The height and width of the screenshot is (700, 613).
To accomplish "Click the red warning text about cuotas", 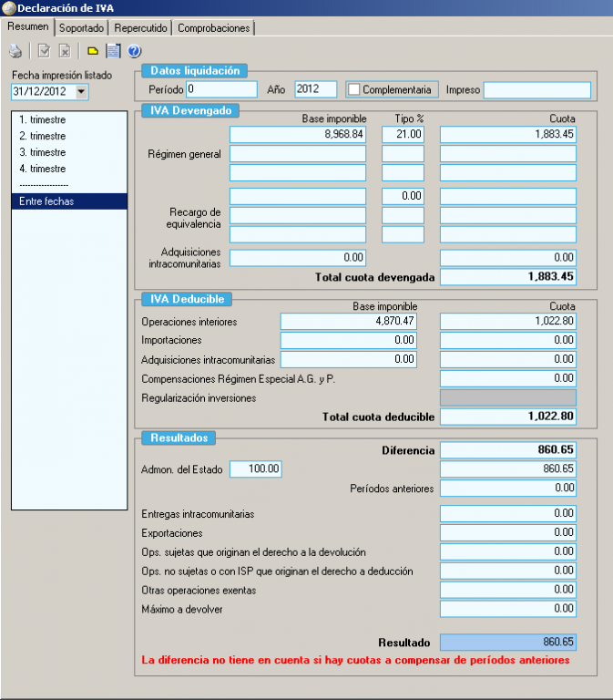I will click(x=355, y=660).
